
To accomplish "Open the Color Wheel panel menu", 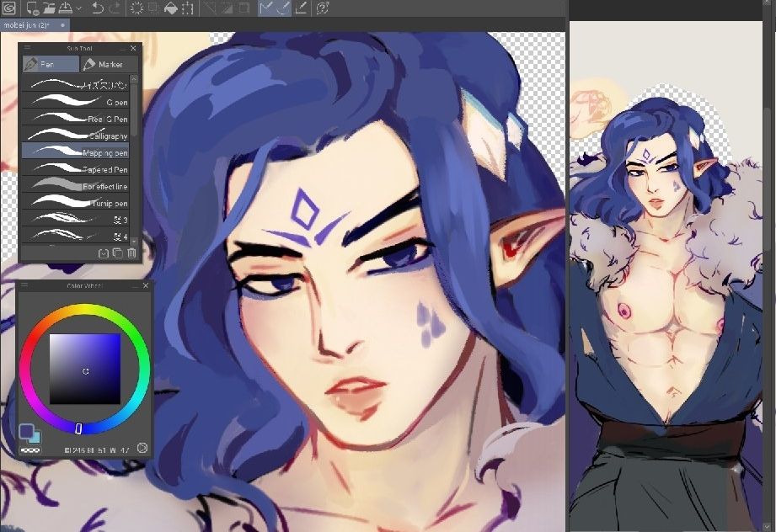I will pyautogui.click(x=24, y=285).
